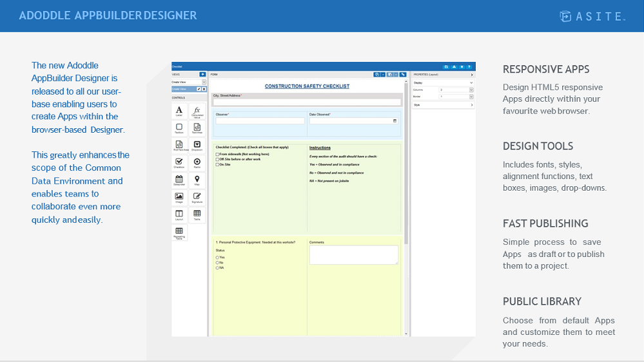
Task: Click the link icon in Form toolbar
Action: click(x=403, y=75)
